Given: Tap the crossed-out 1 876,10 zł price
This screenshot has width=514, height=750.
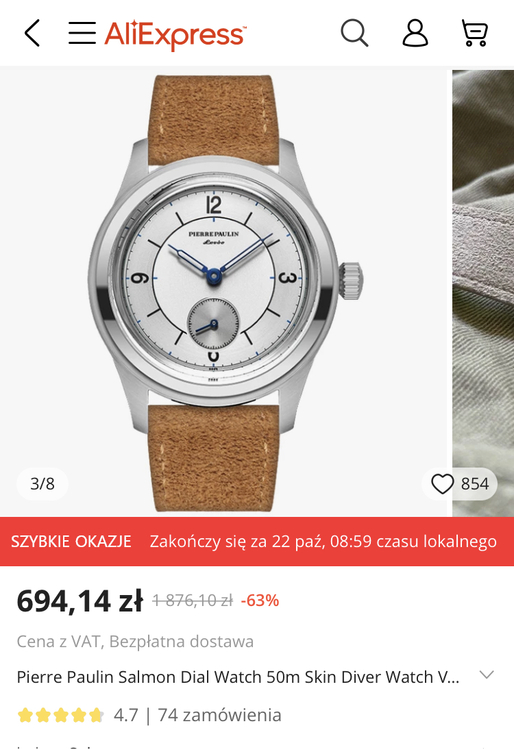Looking at the screenshot, I should 192,600.
